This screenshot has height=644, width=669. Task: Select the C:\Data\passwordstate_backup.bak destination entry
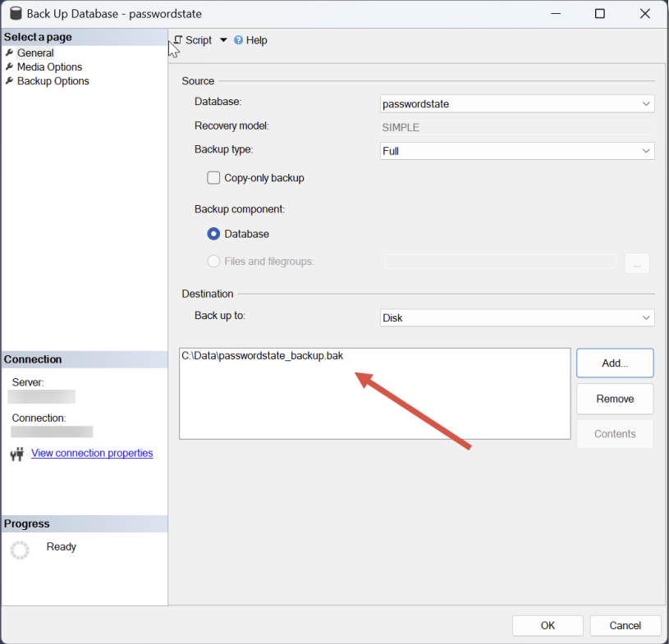(263, 356)
